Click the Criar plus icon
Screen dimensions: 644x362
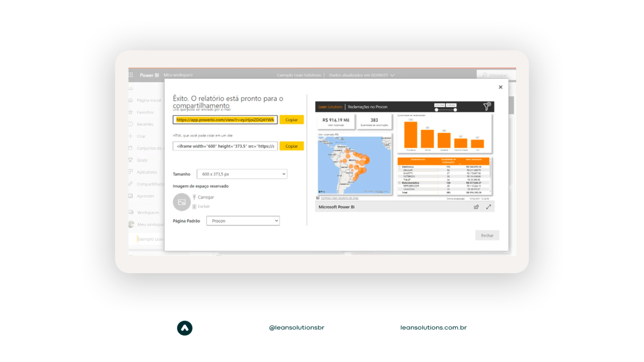click(131, 136)
